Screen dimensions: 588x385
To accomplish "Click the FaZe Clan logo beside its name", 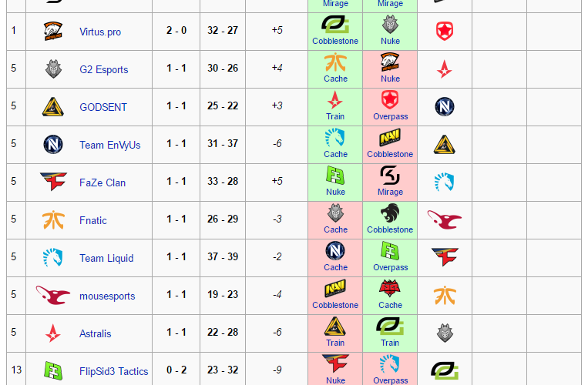I will 53,182.
